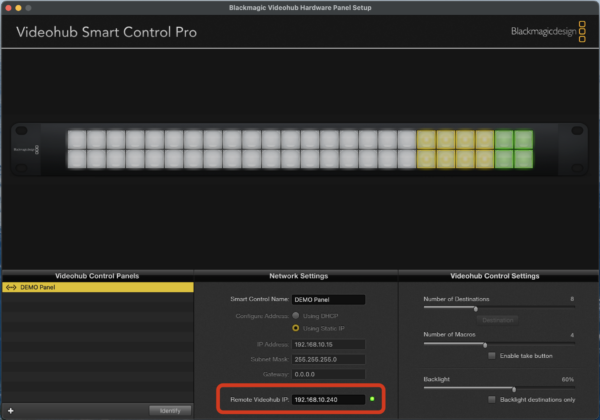Viewport: 600px width, 420px height.
Task: Click the Smart Control Name field
Action: point(328,300)
